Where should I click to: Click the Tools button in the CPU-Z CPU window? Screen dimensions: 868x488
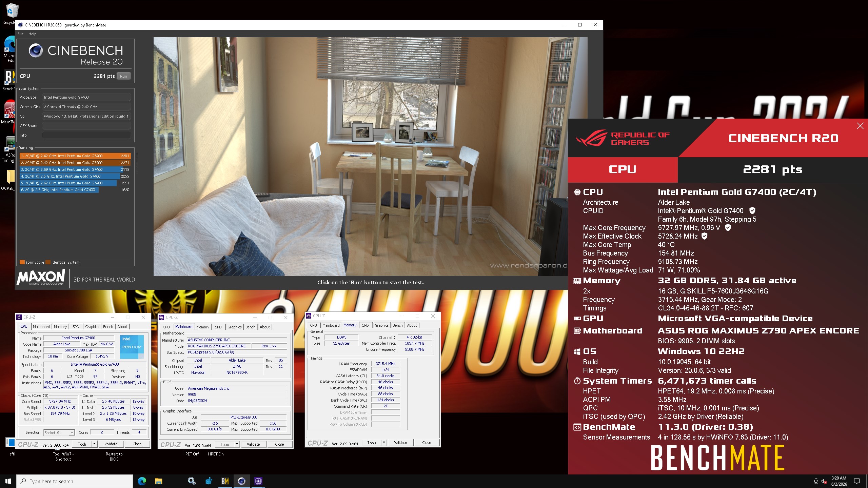pos(82,444)
